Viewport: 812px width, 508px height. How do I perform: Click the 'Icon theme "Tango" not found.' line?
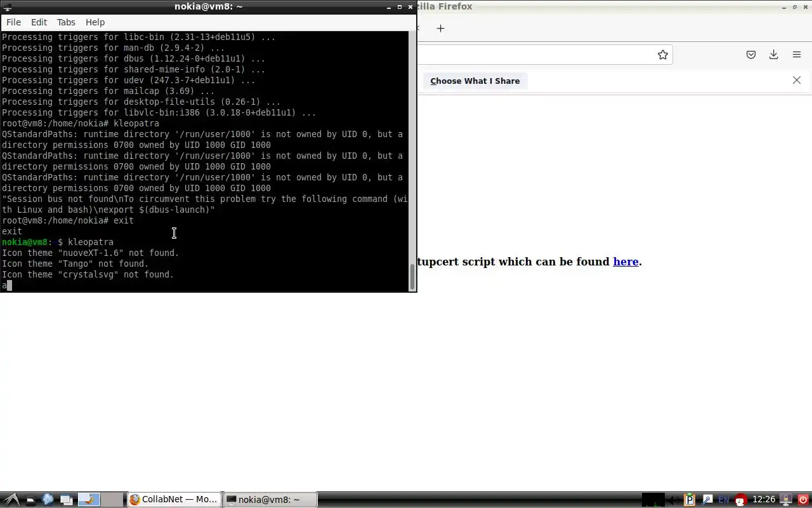[75, 264]
